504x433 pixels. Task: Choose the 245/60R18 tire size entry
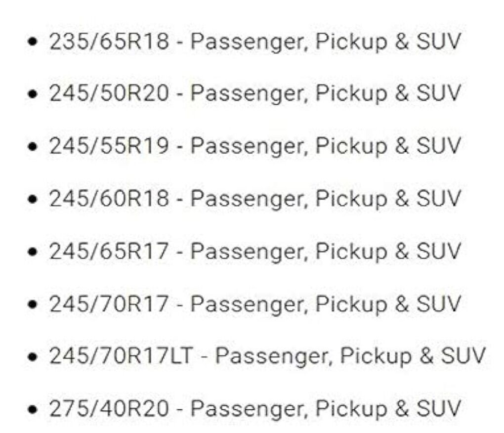[109, 199]
